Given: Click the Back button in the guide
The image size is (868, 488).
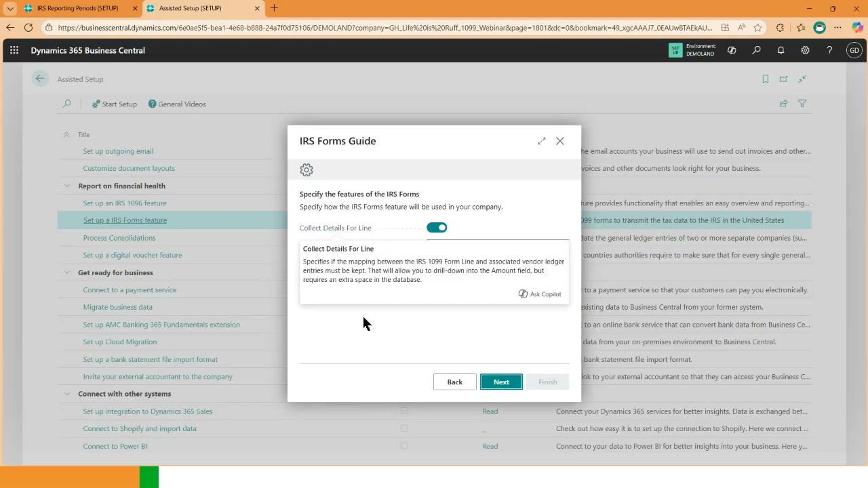Looking at the screenshot, I should point(454,382).
